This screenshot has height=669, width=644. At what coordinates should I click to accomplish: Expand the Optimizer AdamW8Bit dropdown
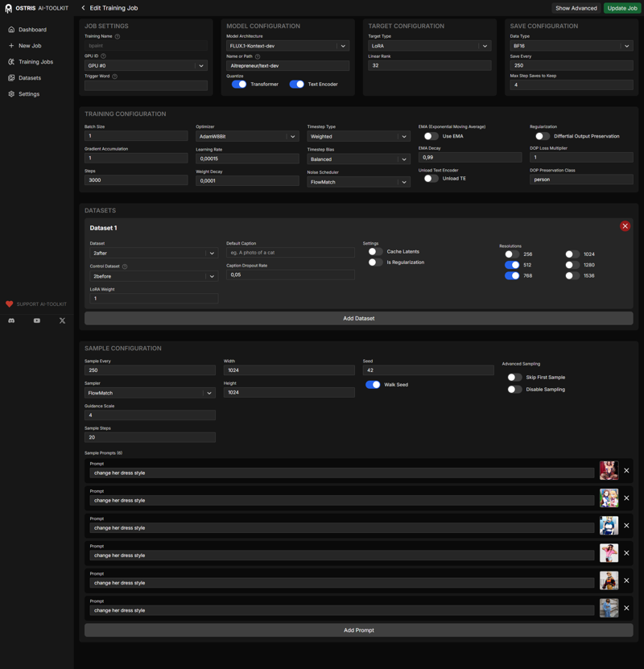tap(247, 137)
